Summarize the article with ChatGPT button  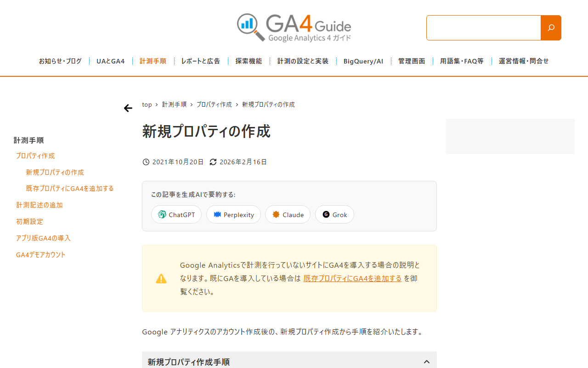point(176,214)
